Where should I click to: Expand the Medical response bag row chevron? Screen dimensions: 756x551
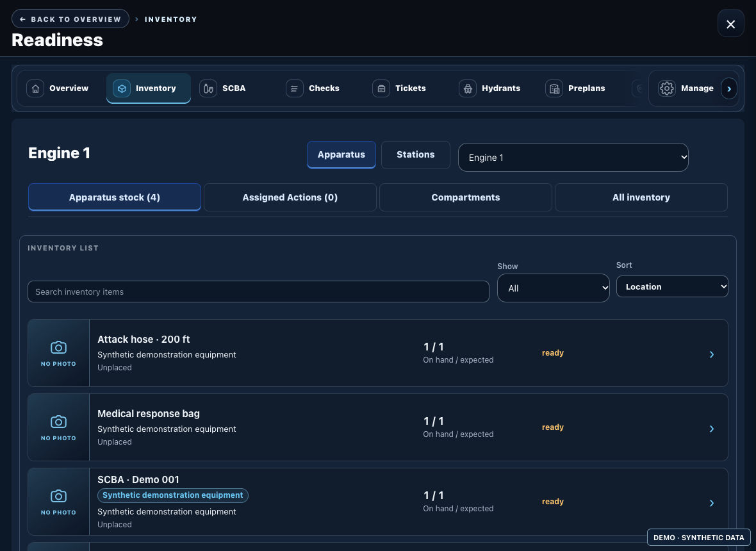coord(712,429)
